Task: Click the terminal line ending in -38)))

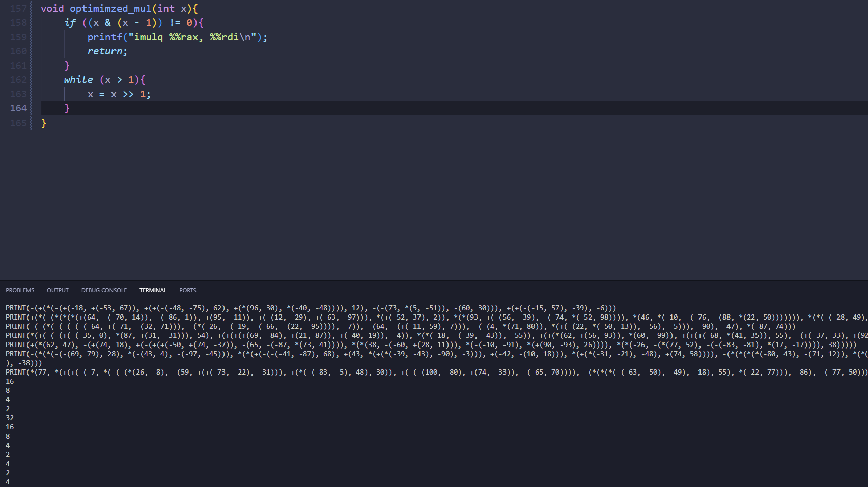Action: (24, 363)
